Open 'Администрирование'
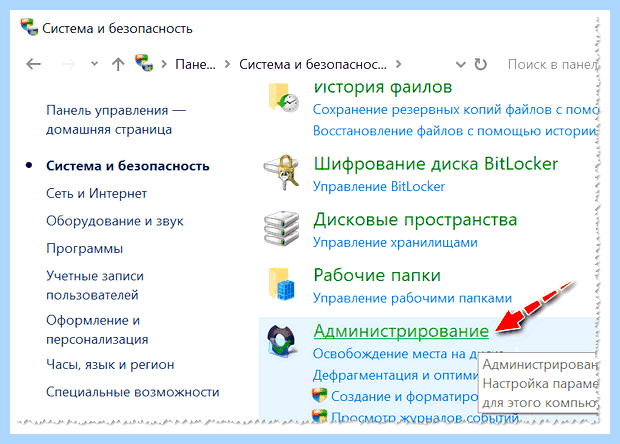The width and height of the screenshot is (620, 444). 401,331
